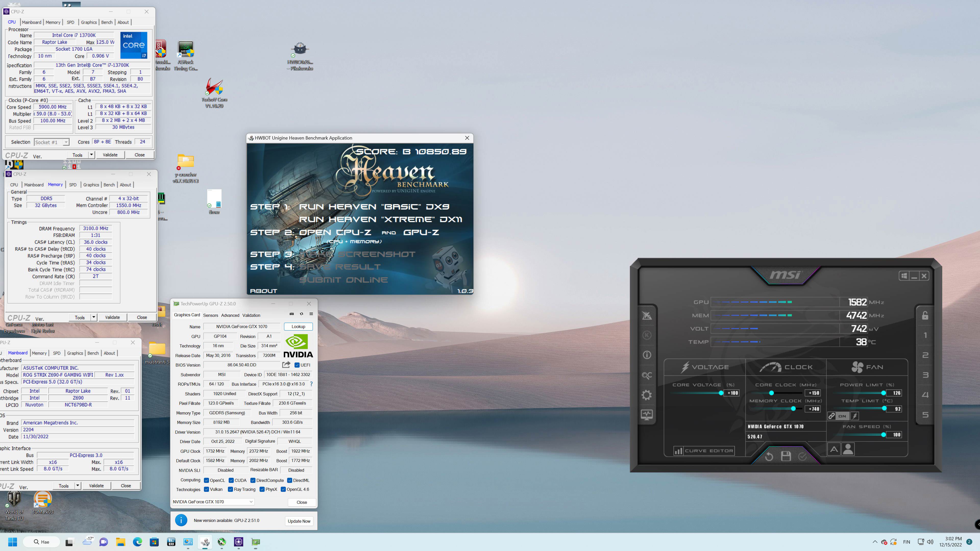This screenshot has height=551, width=980.
Task: Adjust the Memory Clock slider handle
Action: point(793,409)
